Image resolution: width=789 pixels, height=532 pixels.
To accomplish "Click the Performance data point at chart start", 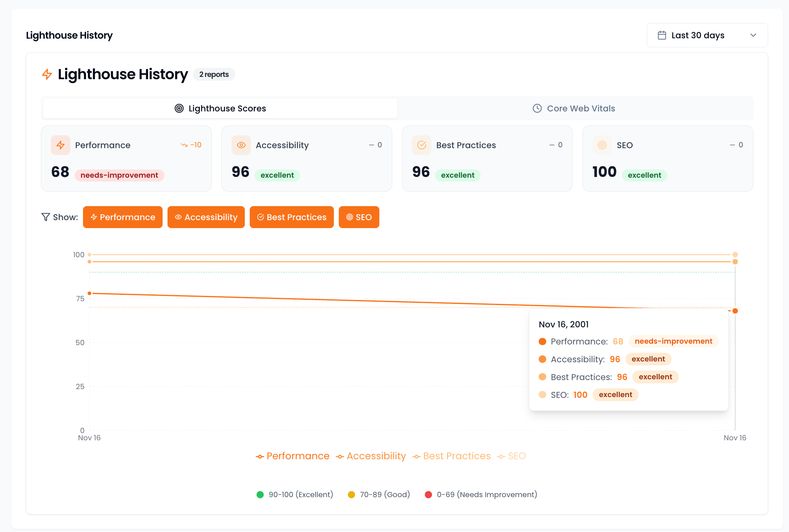I will (x=89, y=293).
